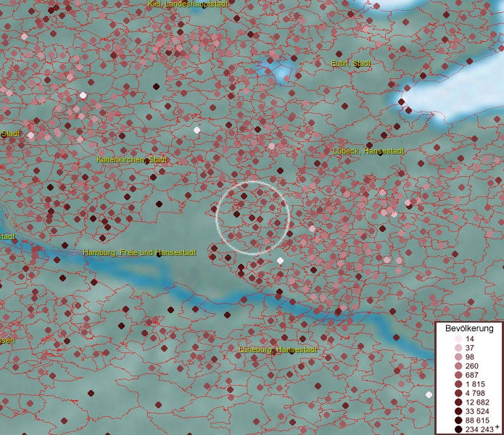Click the 'Hamburg, Freie und Hansestadt' label
This screenshot has height=435, width=504.
139,252
